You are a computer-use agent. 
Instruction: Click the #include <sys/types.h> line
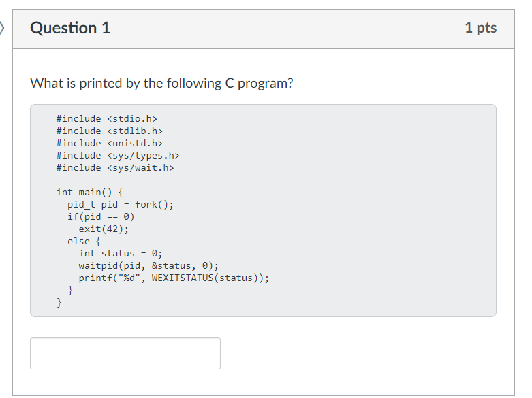click(117, 155)
